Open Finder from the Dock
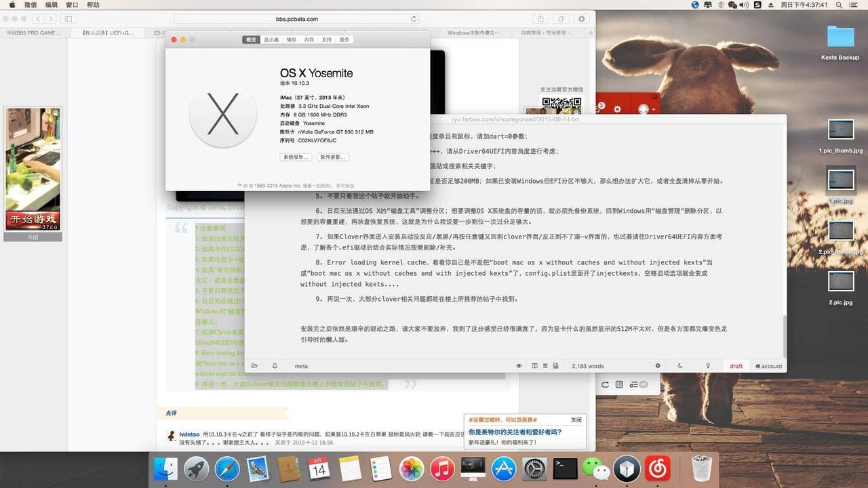The width and height of the screenshot is (868, 488). tap(166, 468)
